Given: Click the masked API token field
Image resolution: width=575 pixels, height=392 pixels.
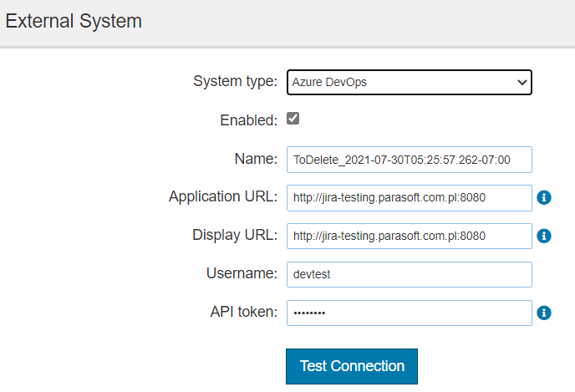Looking at the screenshot, I should (410, 313).
